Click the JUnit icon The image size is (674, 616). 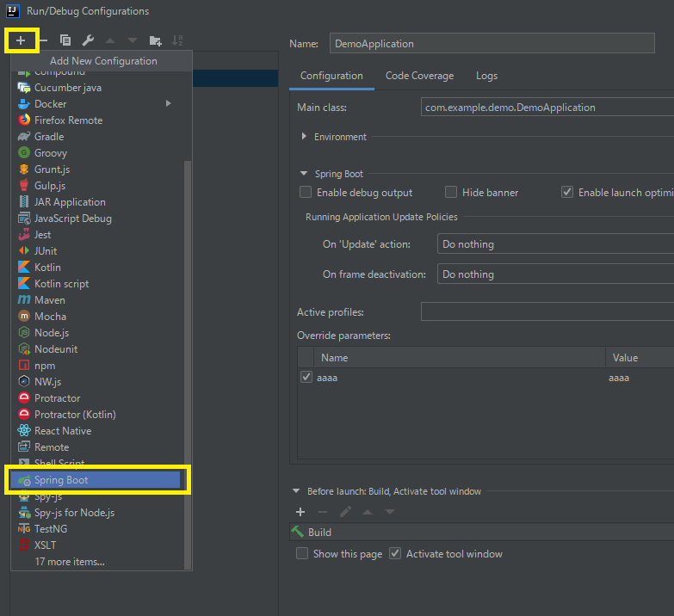point(24,251)
